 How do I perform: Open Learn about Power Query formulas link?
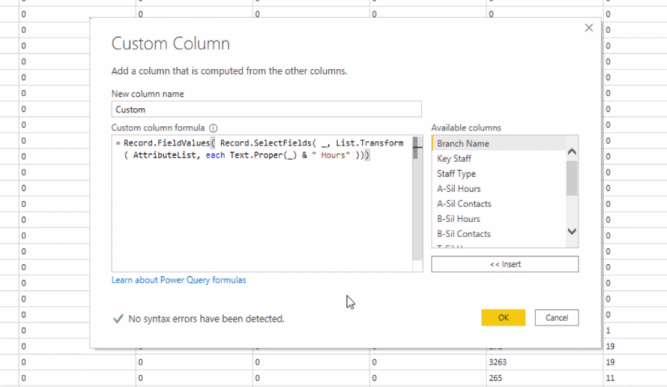(x=179, y=280)
